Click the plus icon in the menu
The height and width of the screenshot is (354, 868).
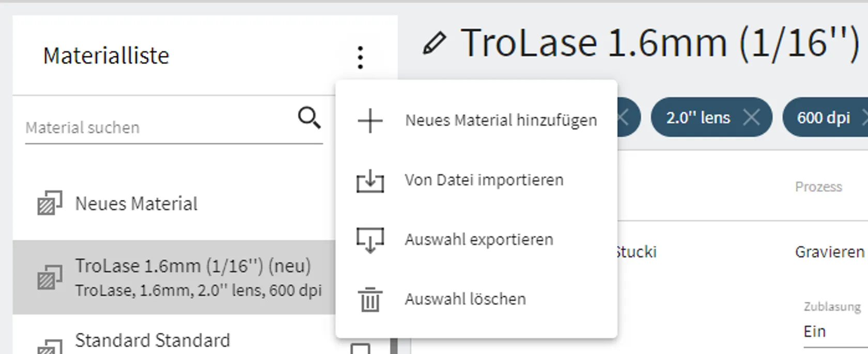point(370,121)
